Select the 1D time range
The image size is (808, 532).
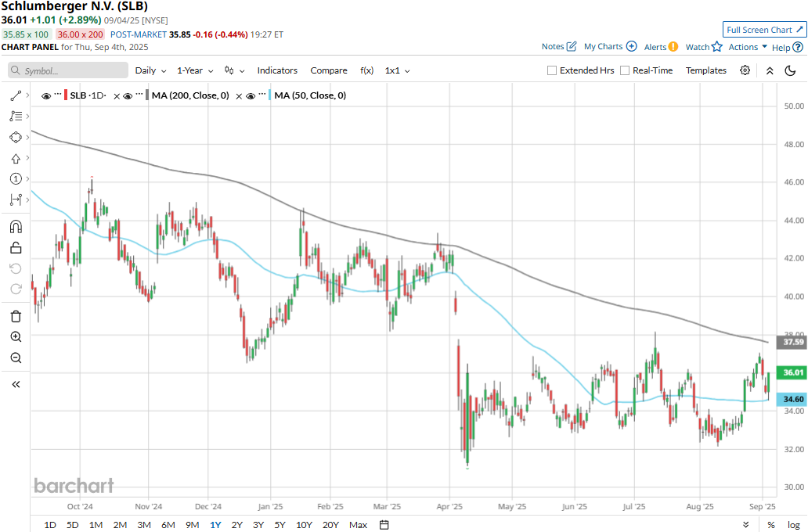[x=50, y=525]
